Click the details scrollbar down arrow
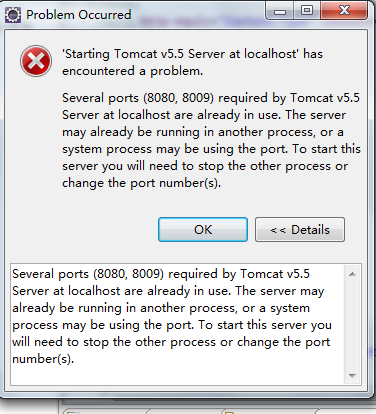This screenshot has height=414, width=376. [352, 375]
